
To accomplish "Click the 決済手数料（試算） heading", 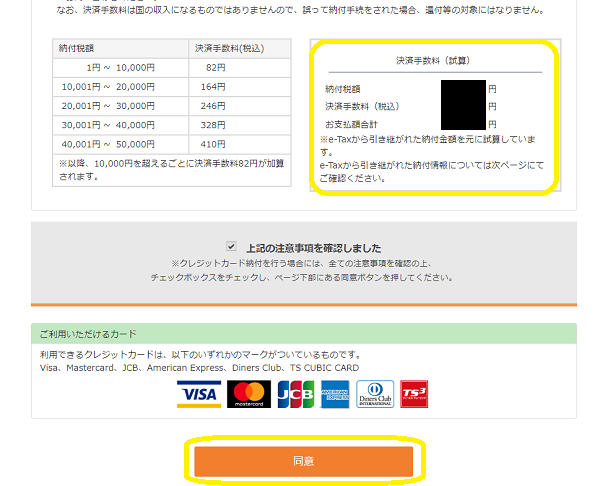I will point(433,60).
